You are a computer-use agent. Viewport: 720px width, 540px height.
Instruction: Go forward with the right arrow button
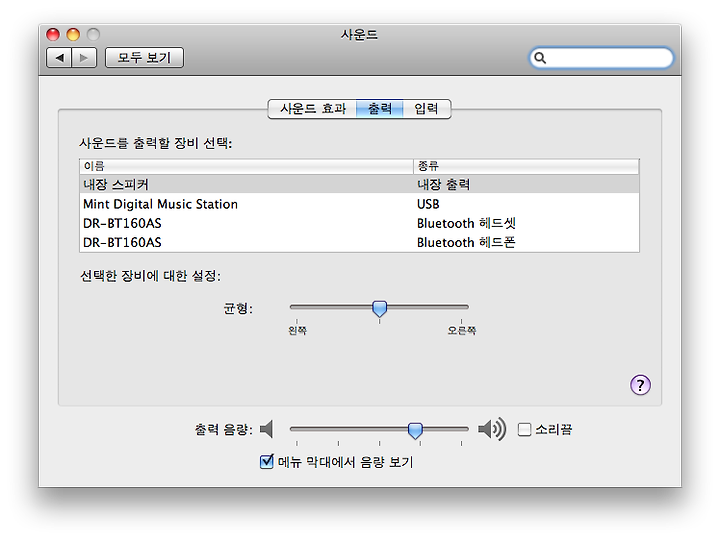tap(84, 58)
